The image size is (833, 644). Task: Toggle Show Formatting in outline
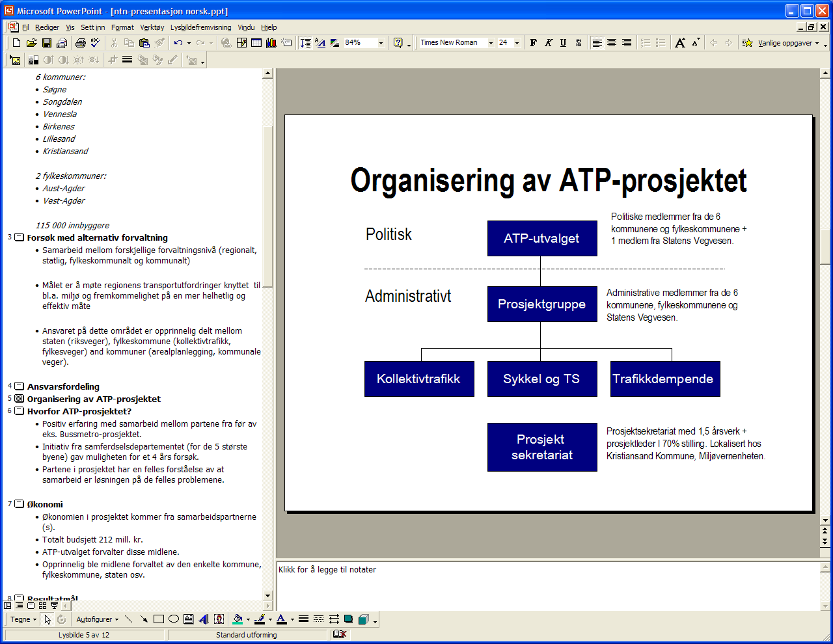pos(320,43)
